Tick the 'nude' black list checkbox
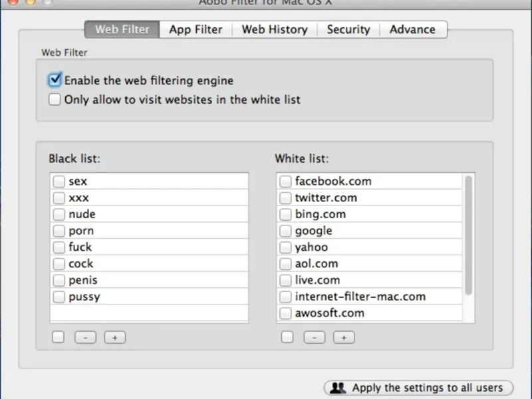 (59, 214)
